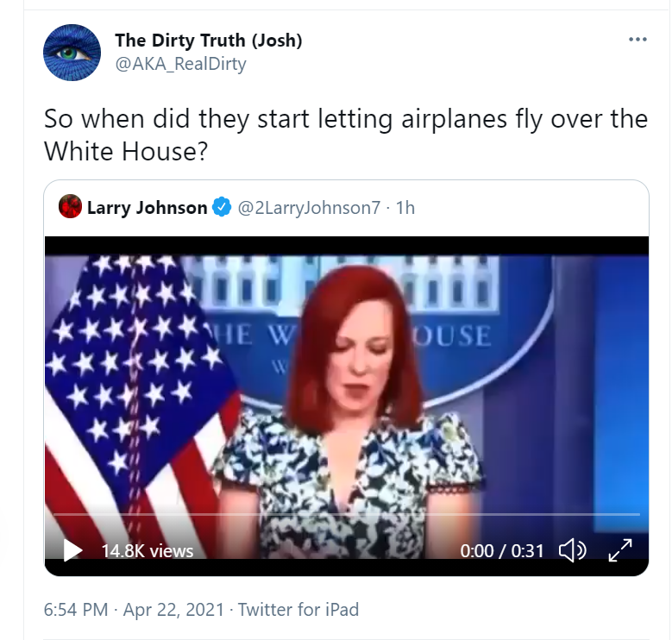Open the quoted tweet's 1h timestamp

pyautogui.click(x=405, y=208)
